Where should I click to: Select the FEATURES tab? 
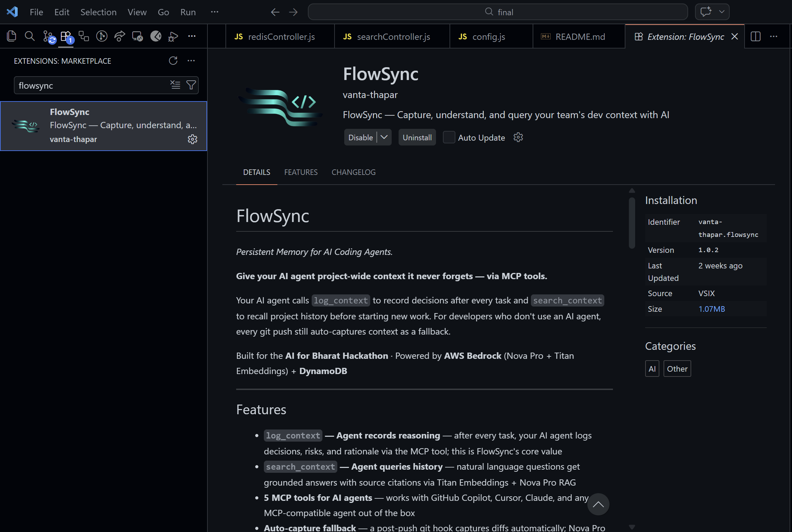point(301,172)
